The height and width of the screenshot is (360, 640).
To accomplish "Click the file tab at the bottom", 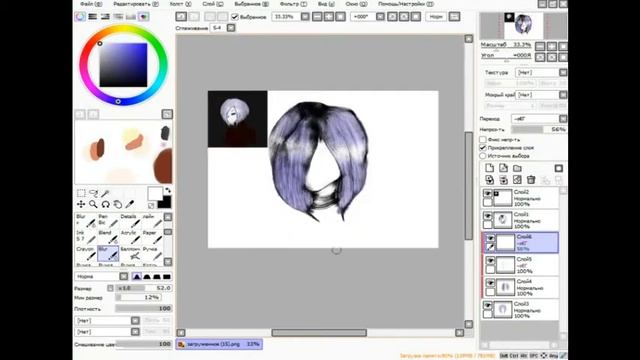I will pos(219,344).
